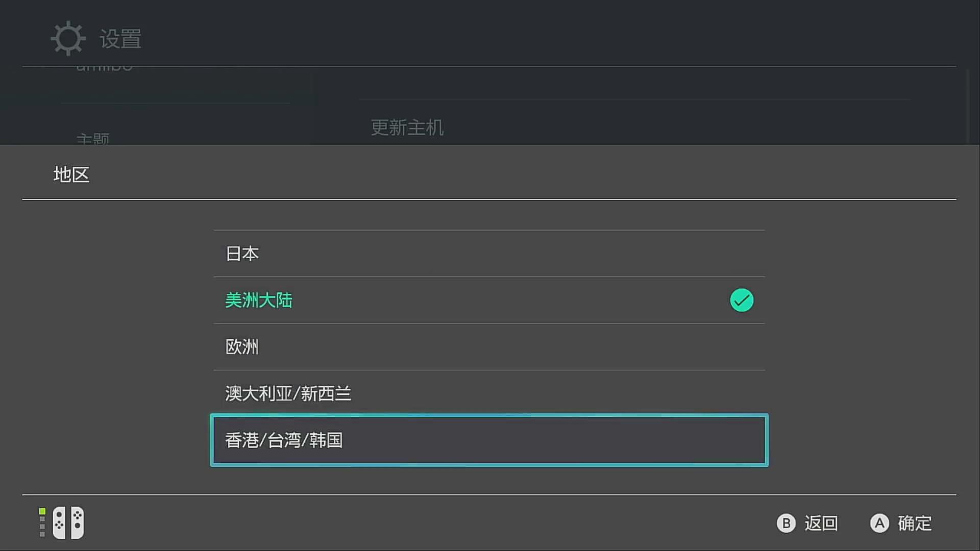Click the green checkmark beside 美洲大陆
Viewport: 980px width, 551px height.
(x=742, y=300)
